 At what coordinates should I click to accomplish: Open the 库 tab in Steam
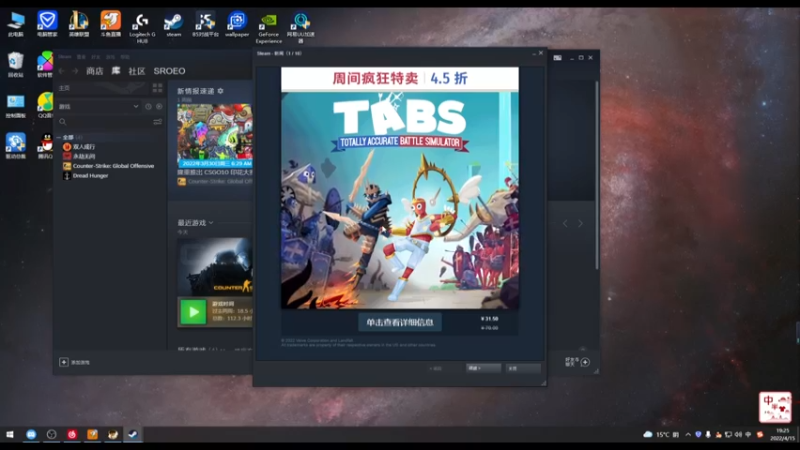[116, 71]
